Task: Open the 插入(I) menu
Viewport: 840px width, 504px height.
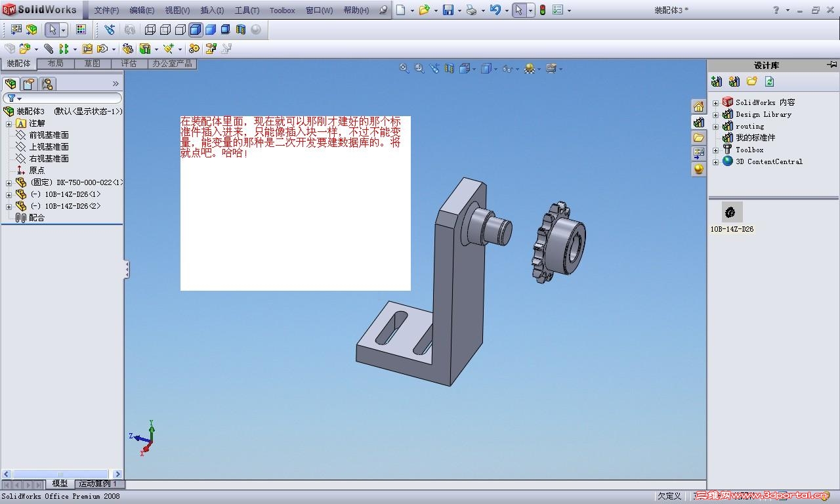Action: pyautogui.click(x=212, y=10)
